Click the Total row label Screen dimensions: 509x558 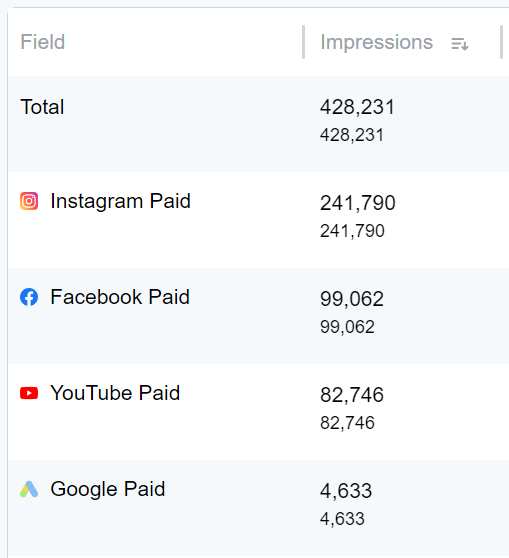click(x=42, y=107)
